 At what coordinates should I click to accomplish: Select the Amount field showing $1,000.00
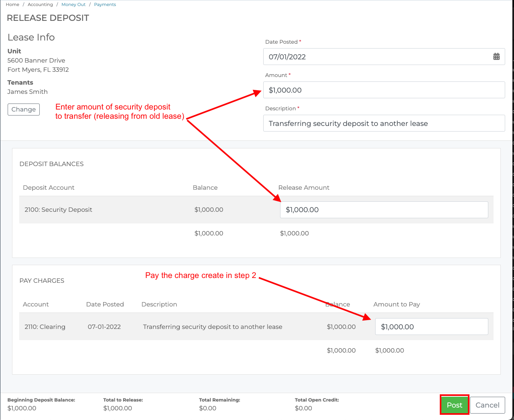click(x=361, y=90)
